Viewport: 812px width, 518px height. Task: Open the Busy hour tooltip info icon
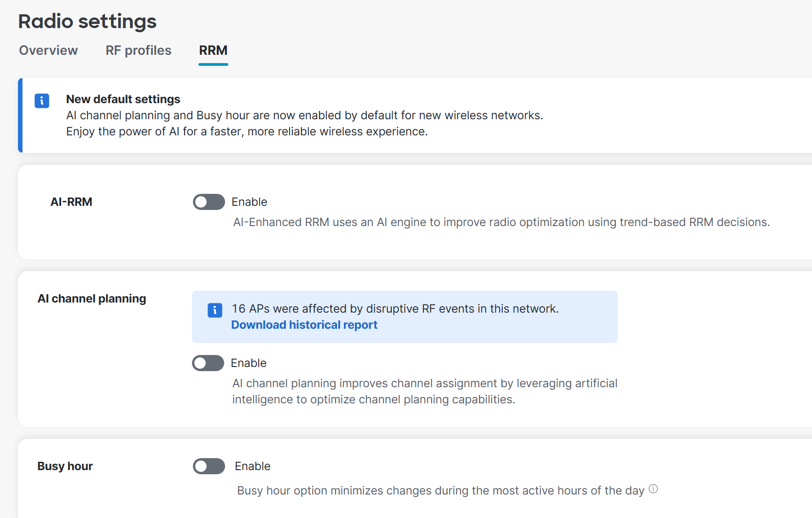[x=653, y=490]
